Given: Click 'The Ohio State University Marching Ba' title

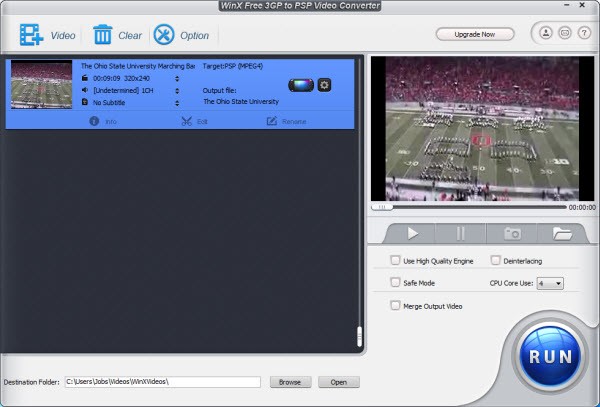Looking at the screenshot, I should (x=138, y=66).
